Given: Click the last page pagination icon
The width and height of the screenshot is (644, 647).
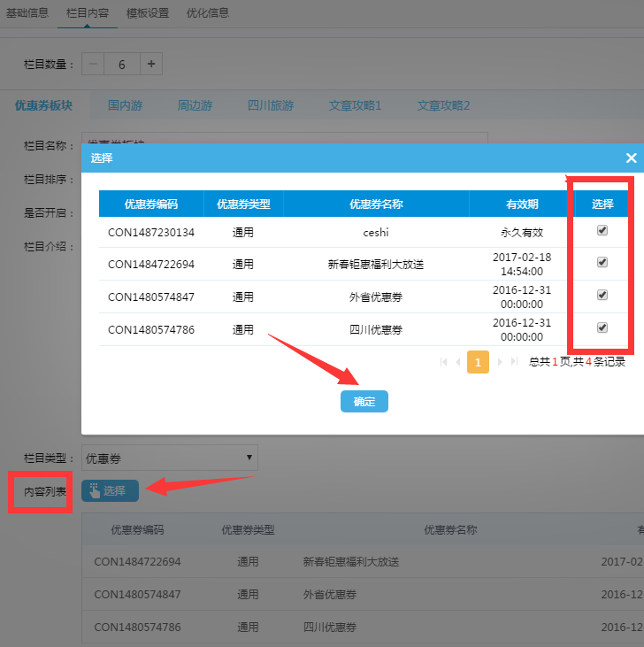Looking at the screenshot, I should click(x=514, y=362).
